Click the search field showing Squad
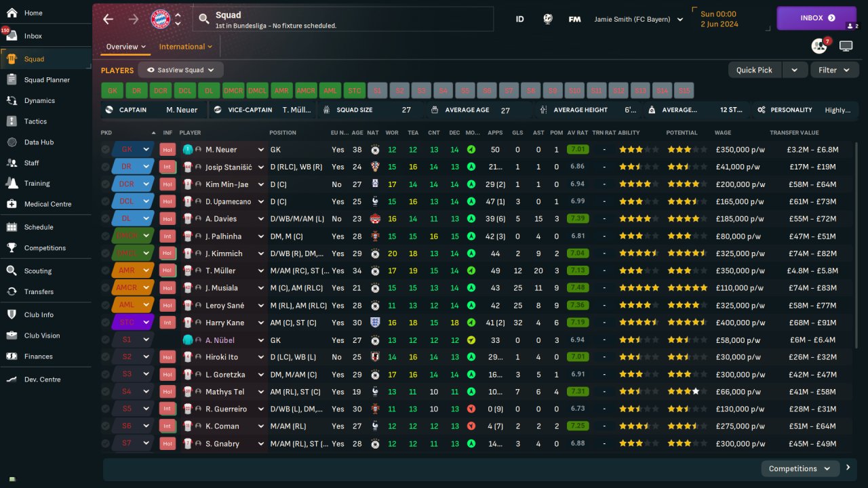Viewport: 868px width, 488px height. pyautogui.click(x=343, y=19)
